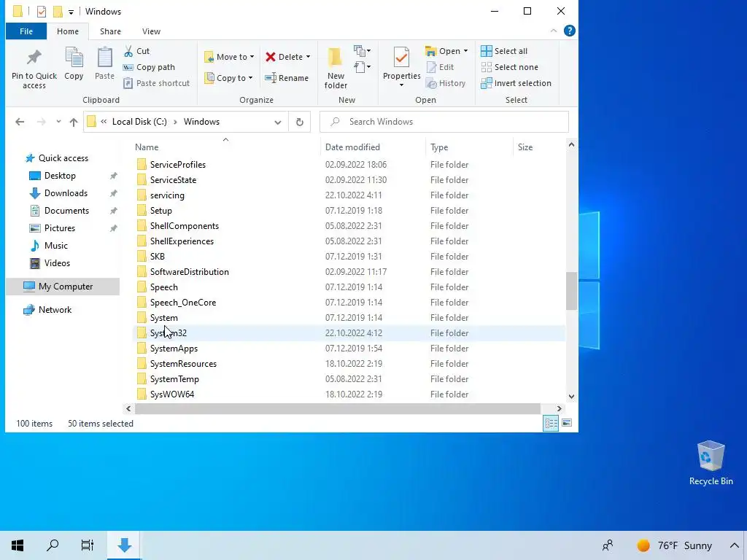Expand the Open button dropdown arrow
Viewport: 747px width, 560px height.
(465, 51)
